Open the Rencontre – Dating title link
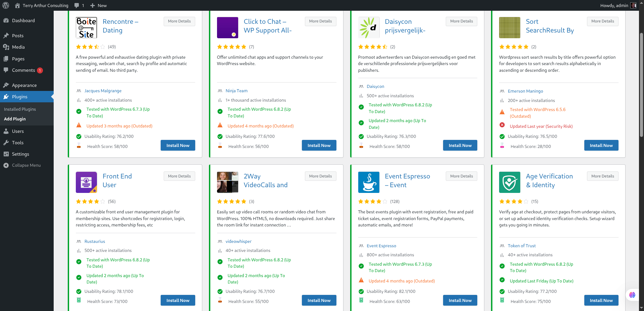Image resolution: width=644 pixels, height=311 pixels. tap(120, 26)
